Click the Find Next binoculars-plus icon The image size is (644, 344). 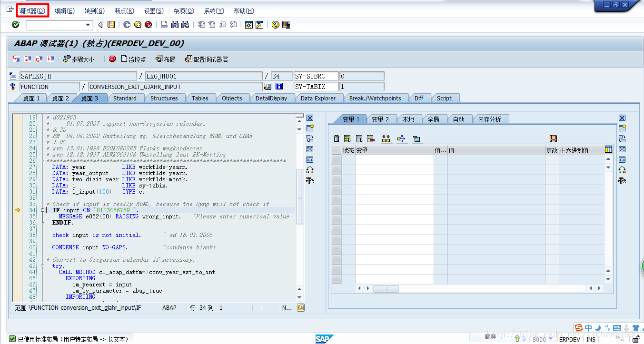185,25
